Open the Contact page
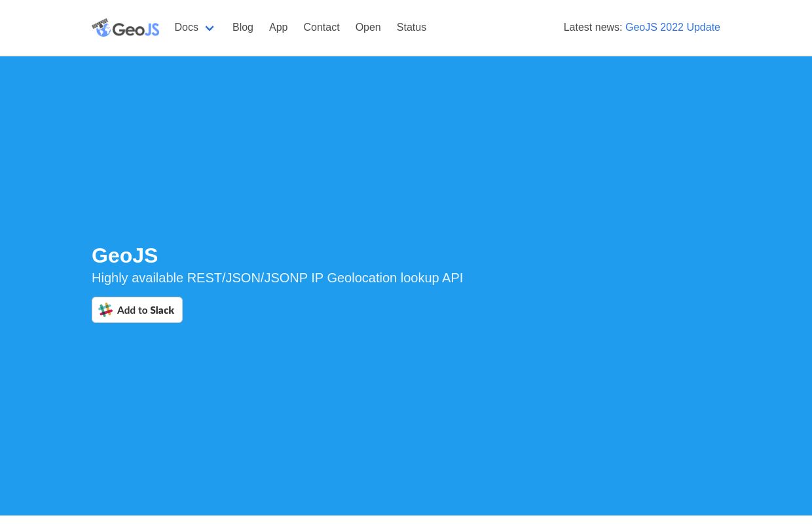The width and height of the screenshot is (812, 524). pyautogui.click(x=322, y=28)
